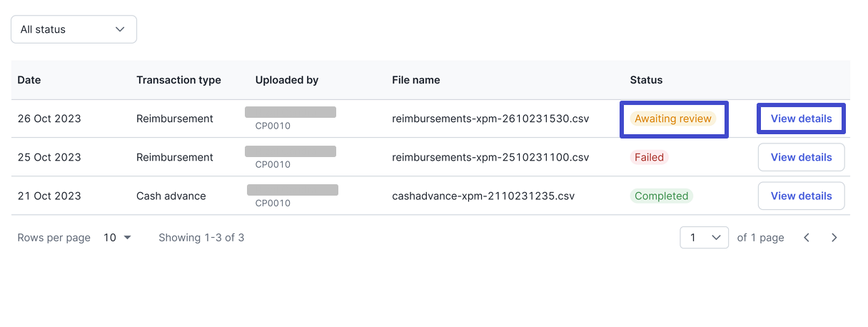The image size is (868, 327).
Task: Open the page number dropdown
Action: click(x=704, y=238)
